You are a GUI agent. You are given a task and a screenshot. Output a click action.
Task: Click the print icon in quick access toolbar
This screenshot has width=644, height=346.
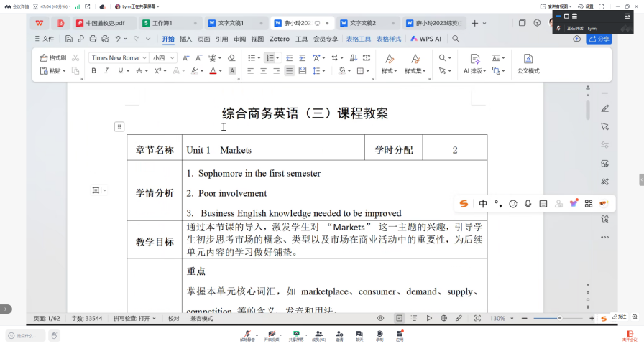pyautogui.click(x=93, y=39)
